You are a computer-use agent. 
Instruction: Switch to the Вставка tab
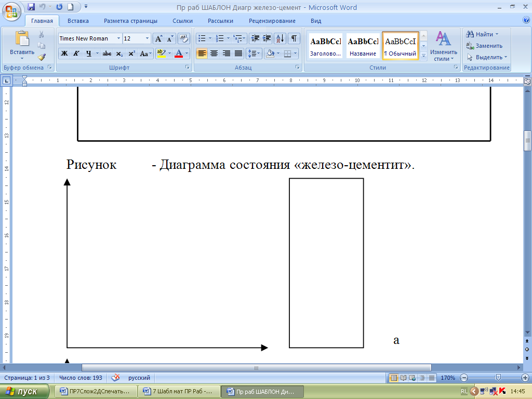point(78,21)
